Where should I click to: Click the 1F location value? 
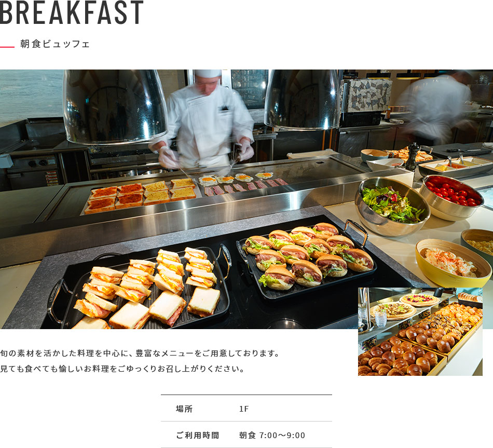pyautogui.click(x=244, y=409)
